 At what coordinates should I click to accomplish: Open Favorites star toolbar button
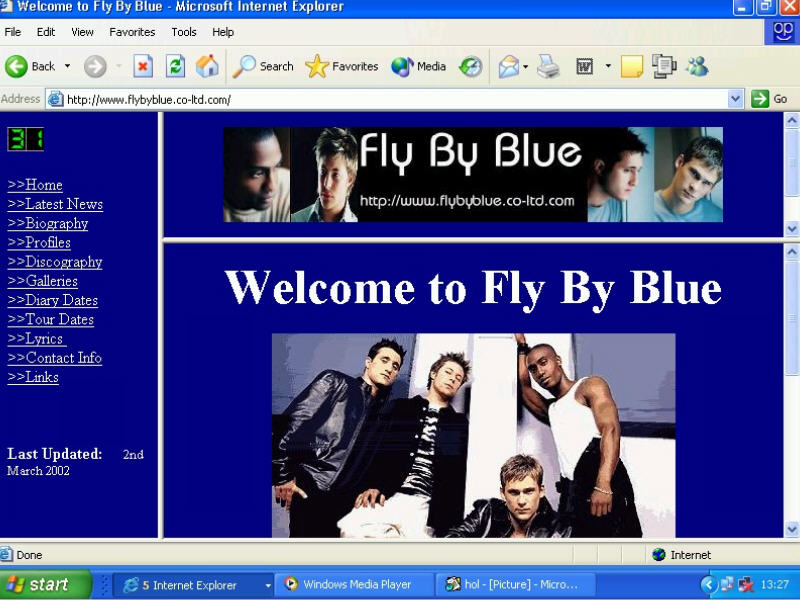[341, 66]
